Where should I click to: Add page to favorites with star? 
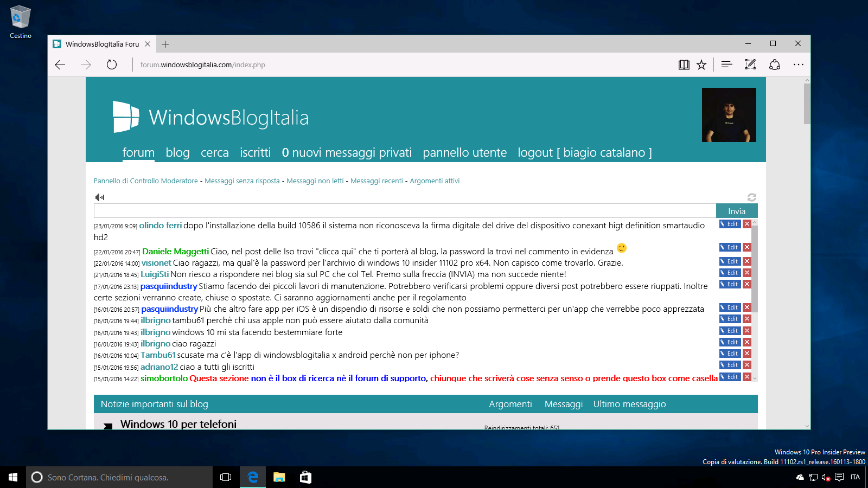(x=701, y=65)
